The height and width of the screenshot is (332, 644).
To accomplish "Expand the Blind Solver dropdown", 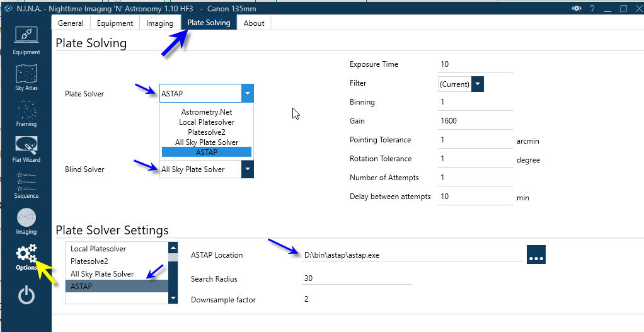I will (248, 169).
